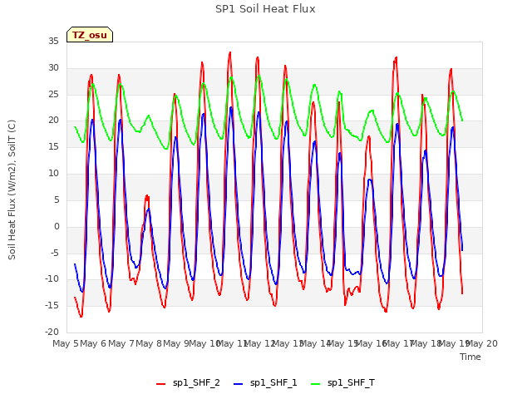The width and height of the screenshot is (532, 399).
Task: Click the Time x-axis label
Action: tap(470, 357)
